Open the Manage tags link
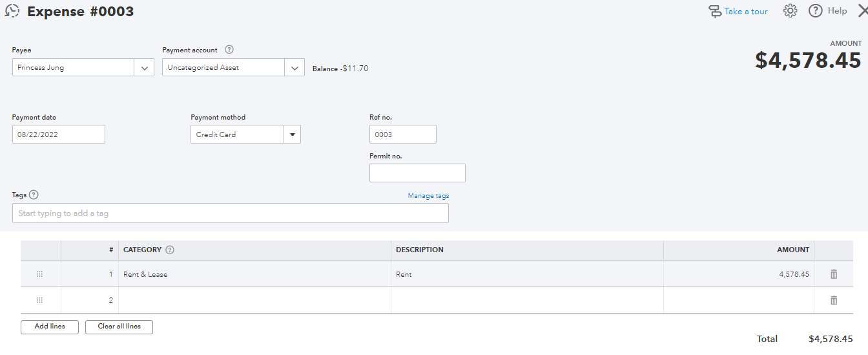Screen dimensions: 868x355 [428, 195]
